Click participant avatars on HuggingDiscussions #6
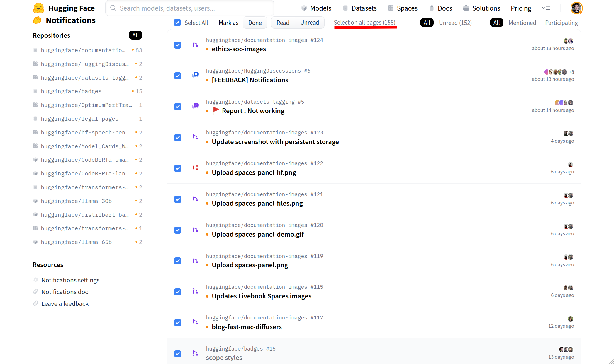This screenshot has width=614, height=364. pyautogui.click(x=556, y=72)
